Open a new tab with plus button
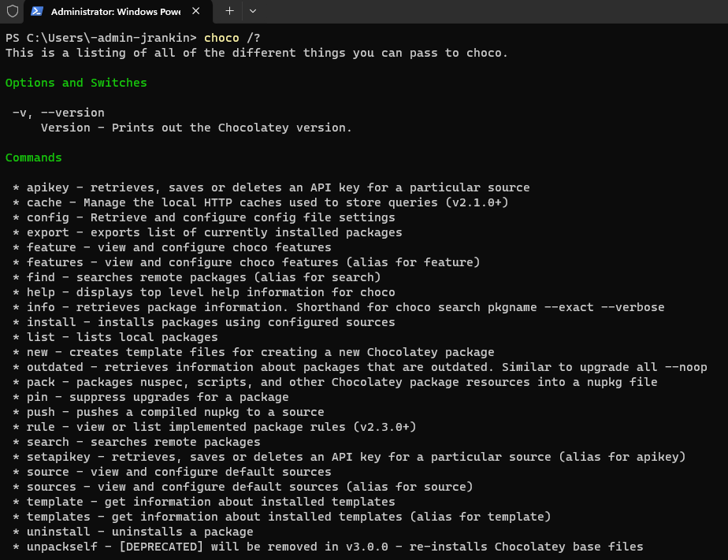 [x=229, y=11]
